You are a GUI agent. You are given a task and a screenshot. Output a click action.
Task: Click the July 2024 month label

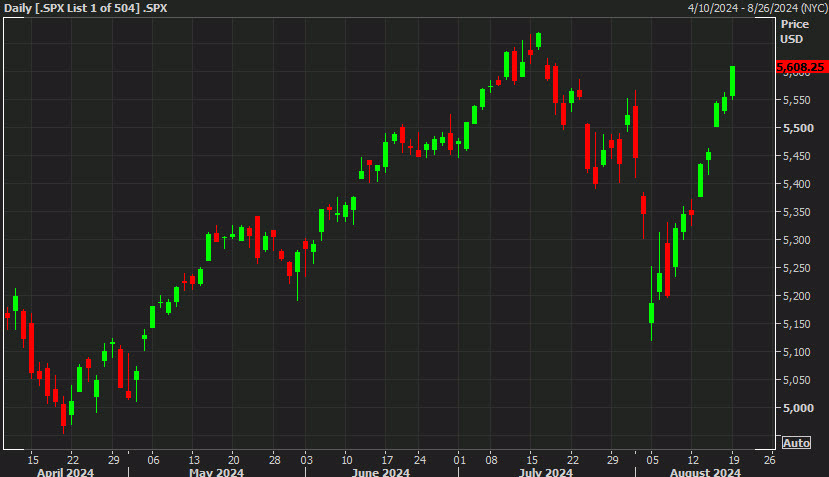click(545, 472)
